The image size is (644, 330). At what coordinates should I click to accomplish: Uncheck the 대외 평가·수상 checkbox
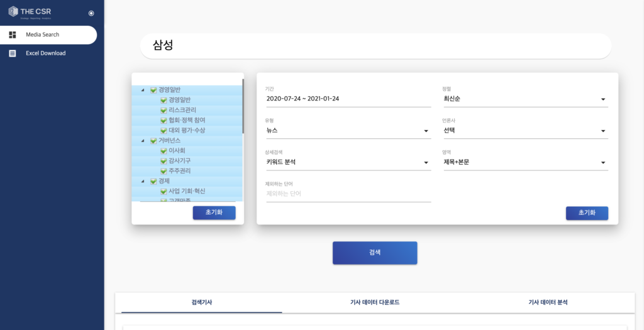coord(164,130)
